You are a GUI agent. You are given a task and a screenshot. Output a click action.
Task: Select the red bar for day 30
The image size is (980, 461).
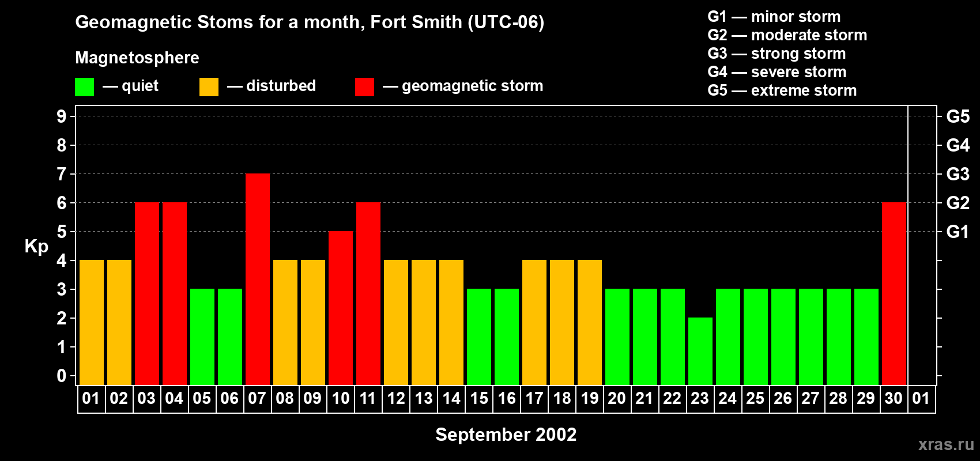click(x=894, y=294)
